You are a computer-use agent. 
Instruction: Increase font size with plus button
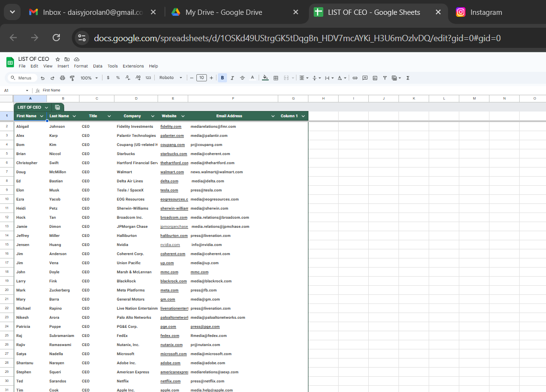pyautogui.click(x=211, y=78)
